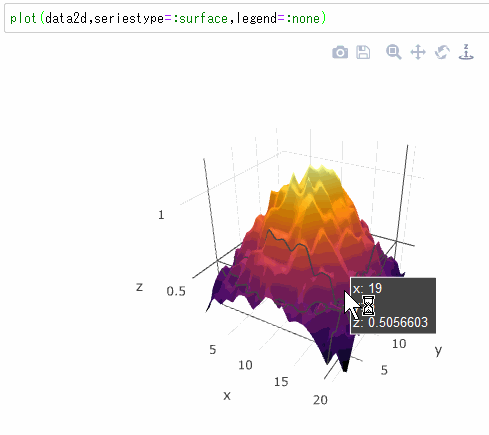This screenshot has width=489, height=435.
Task: Click the y axis title label
Action: (438, 351)
